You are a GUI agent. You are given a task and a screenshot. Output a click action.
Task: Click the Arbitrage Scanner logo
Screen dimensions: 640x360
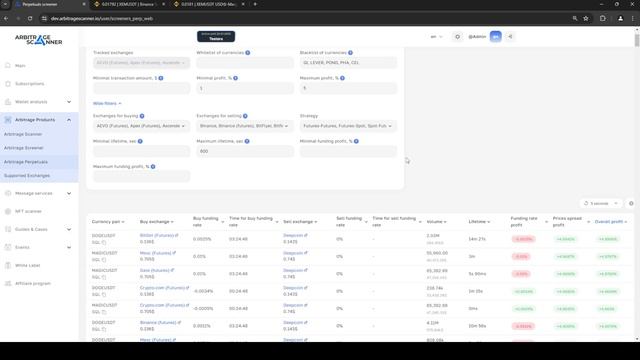pos(38,40)
